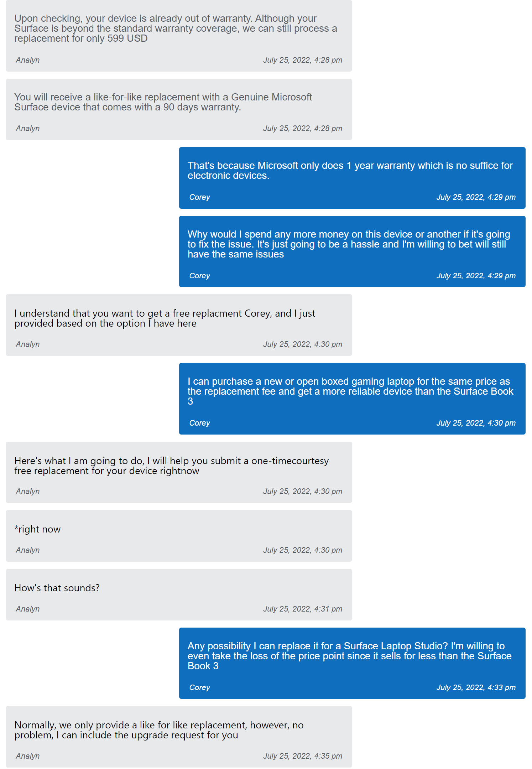Click the 4:33 pm timestamp
The height and width of the screenshot is (769, 532).
[x=476, y=687]
